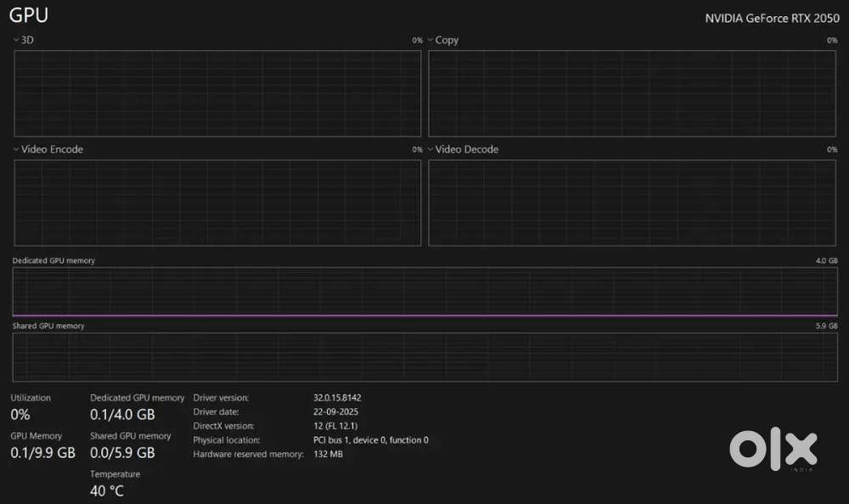Viewport: 849px width, 504px height.
Task: Click the Temperature 40 °C reading
Action: point(107,490)
